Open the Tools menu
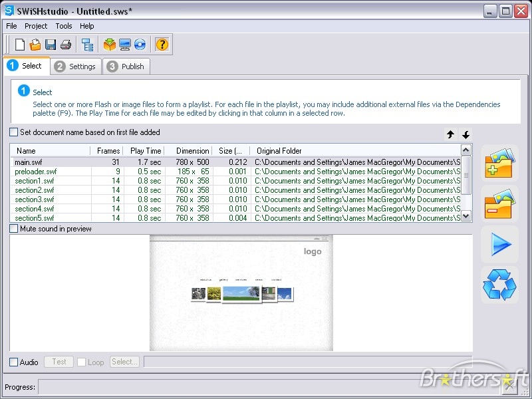532x399 pixels. 64,26
